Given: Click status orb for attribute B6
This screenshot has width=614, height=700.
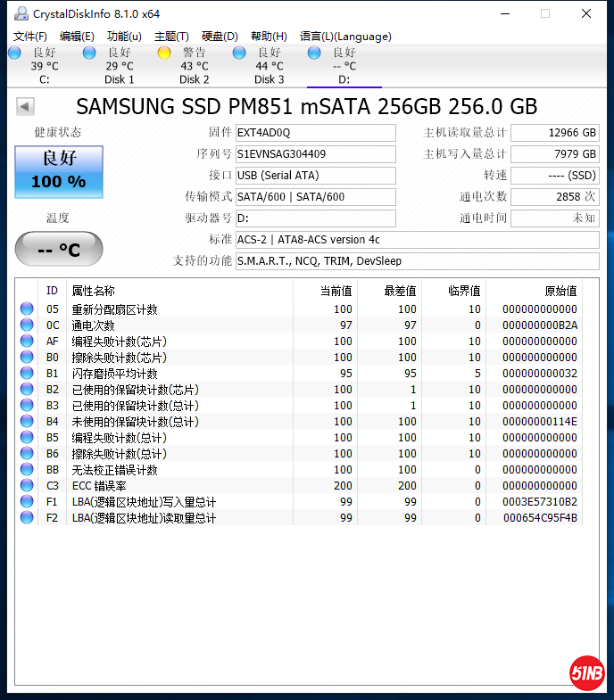Looking at the screenshot, I should click(x=27, y=453).
